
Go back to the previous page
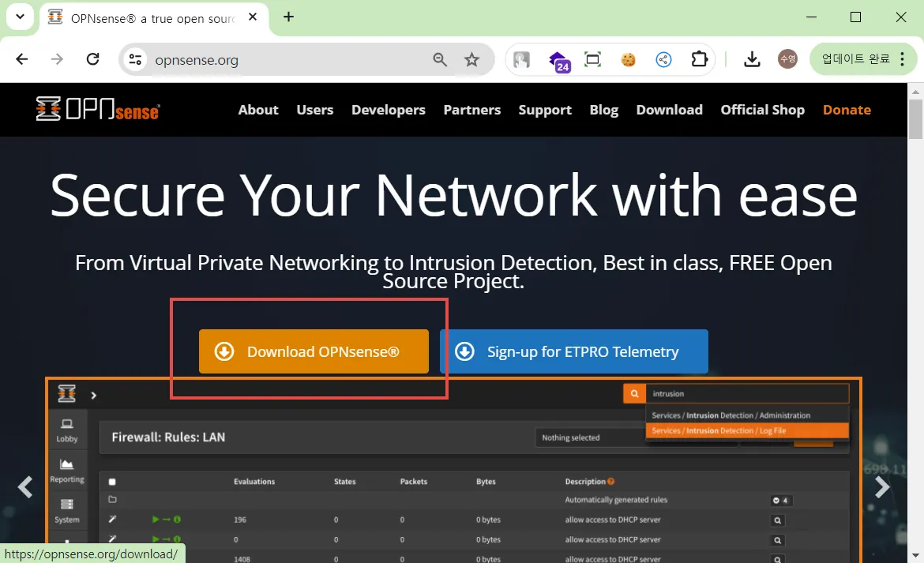[22, 59]
